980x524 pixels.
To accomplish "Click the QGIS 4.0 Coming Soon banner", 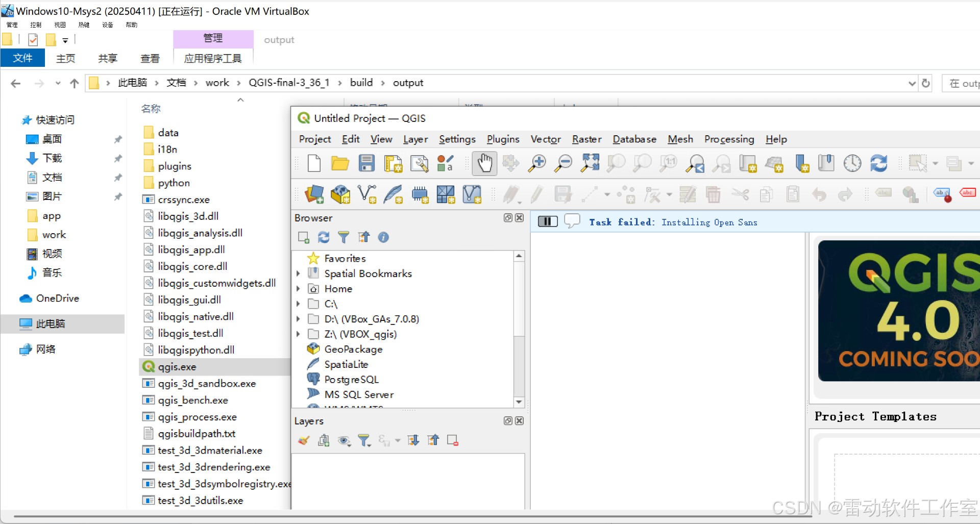I will coord(898,311).
